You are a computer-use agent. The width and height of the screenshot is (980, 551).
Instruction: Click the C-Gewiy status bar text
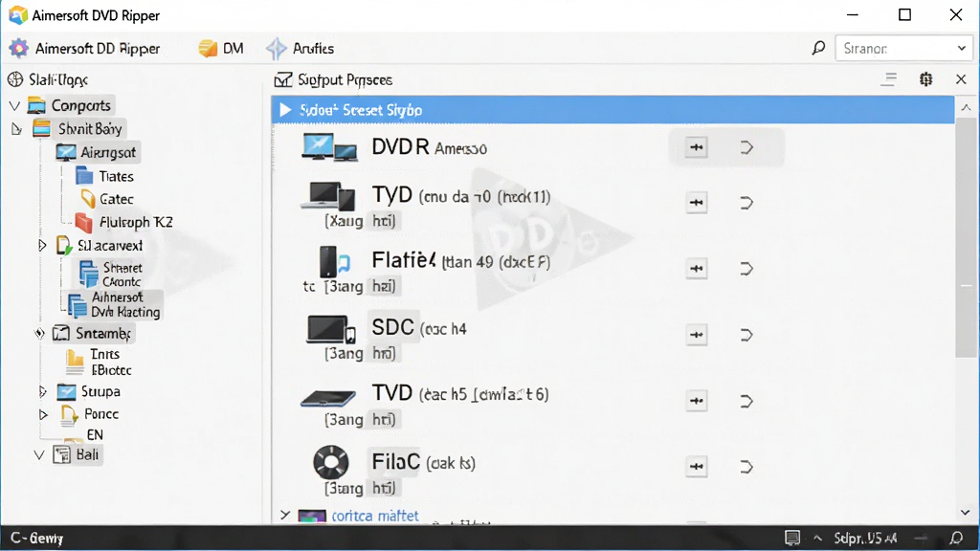tap(37, 538)
